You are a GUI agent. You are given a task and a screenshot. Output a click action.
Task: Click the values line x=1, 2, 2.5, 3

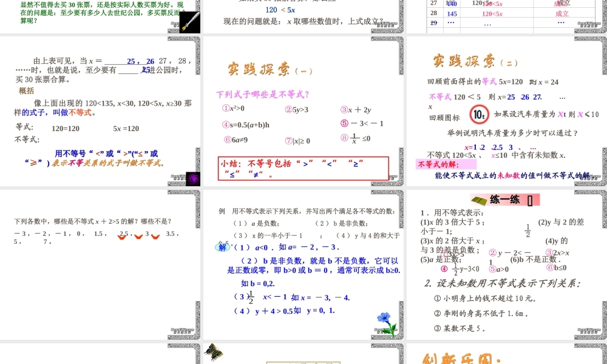point(500,147)
